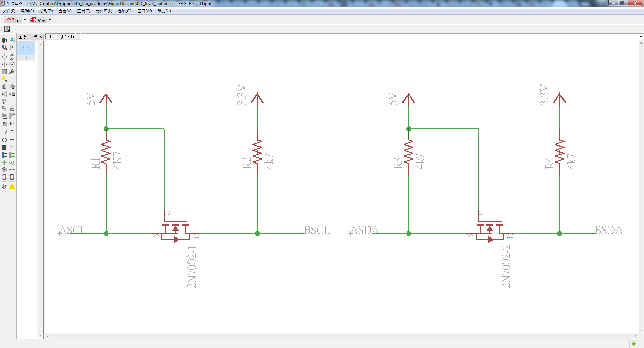Select the Wire line drawing tool
The width and height of the screenshot is (644, 348).
click(x=4, y=133)
